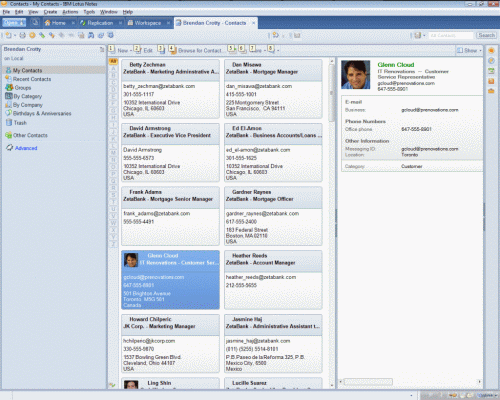
Task: Click the Print icon in the main toolbar
Action: point(22,35)
